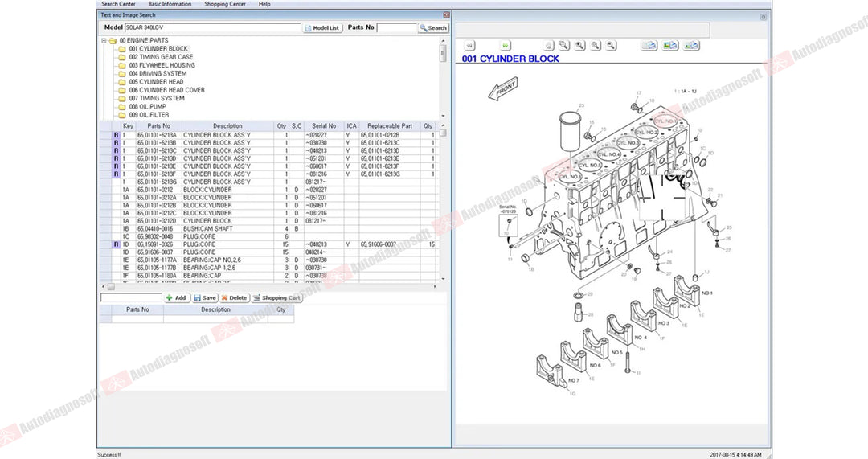This screenshot has width=868, height=459.
Task: Click the 00 ENGINE PARTS folder icon
Action: 113,40
